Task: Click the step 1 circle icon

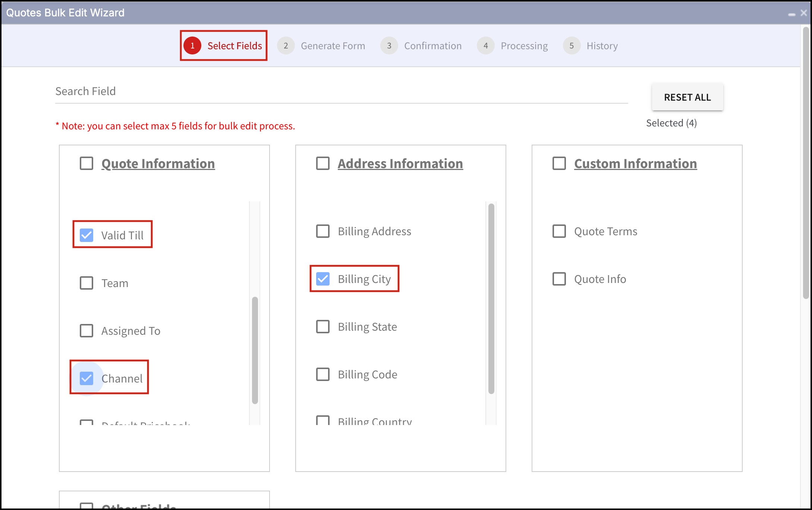Action: (192, 45)
